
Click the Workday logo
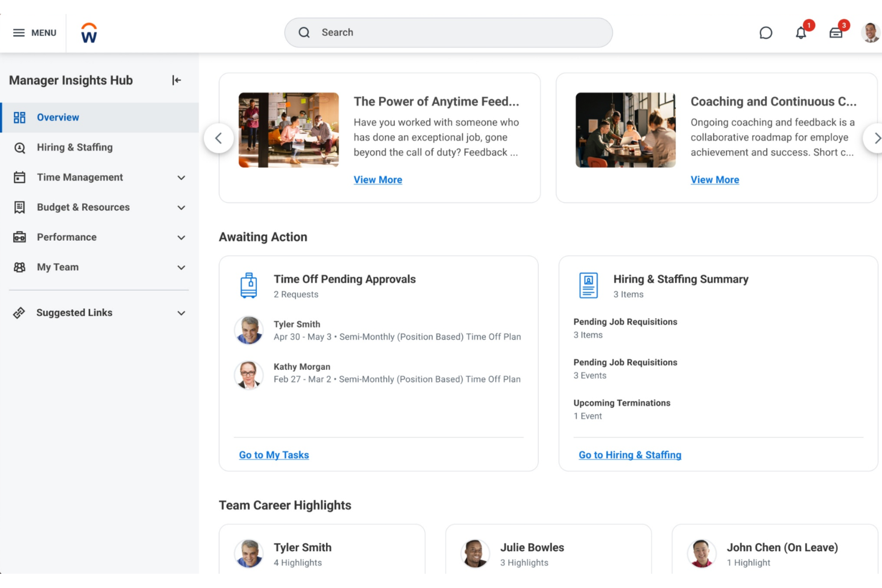click(89, 33)
